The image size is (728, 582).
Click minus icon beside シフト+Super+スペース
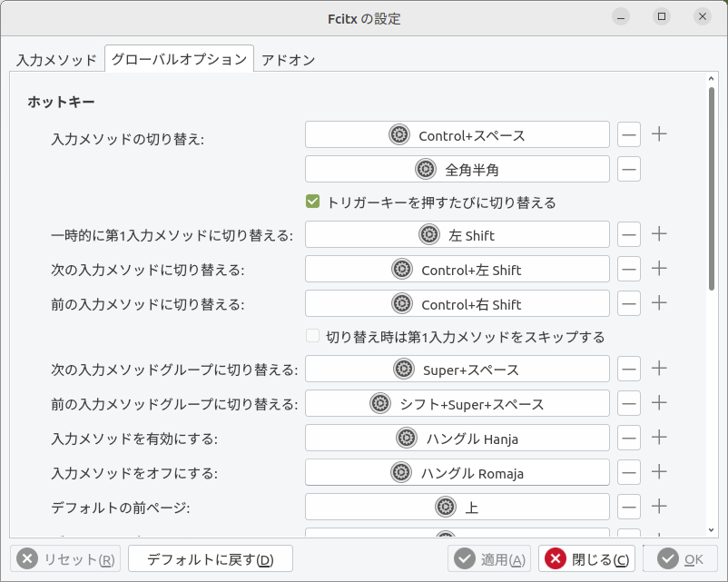click(x=629, y=403)
